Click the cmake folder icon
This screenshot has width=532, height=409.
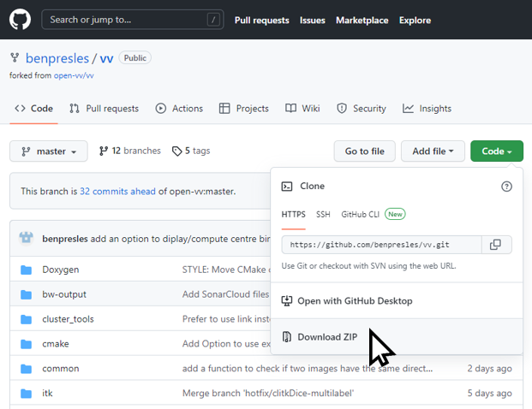pos(26,344)
